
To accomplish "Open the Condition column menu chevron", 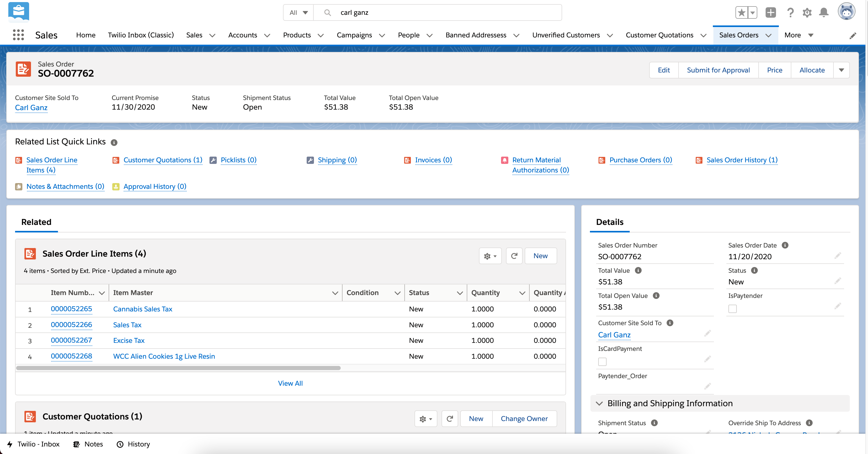I will tap(398, 293).
